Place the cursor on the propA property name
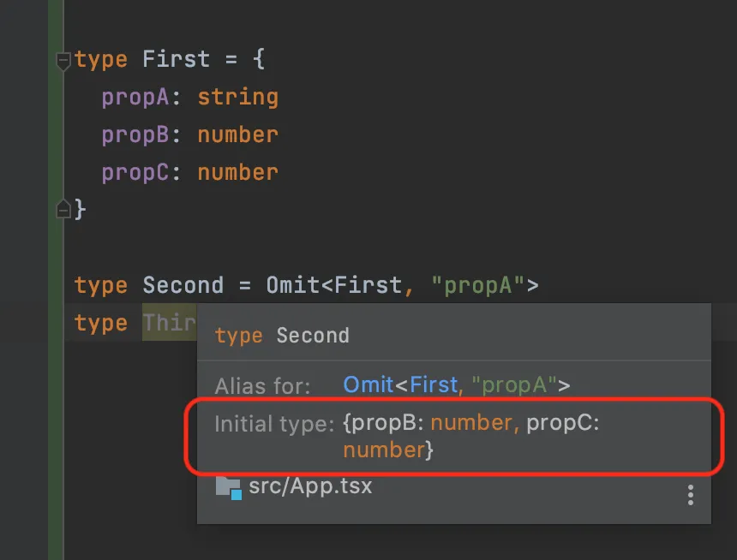The height and width of the screenshot is (560, 737). click(135, 97)
